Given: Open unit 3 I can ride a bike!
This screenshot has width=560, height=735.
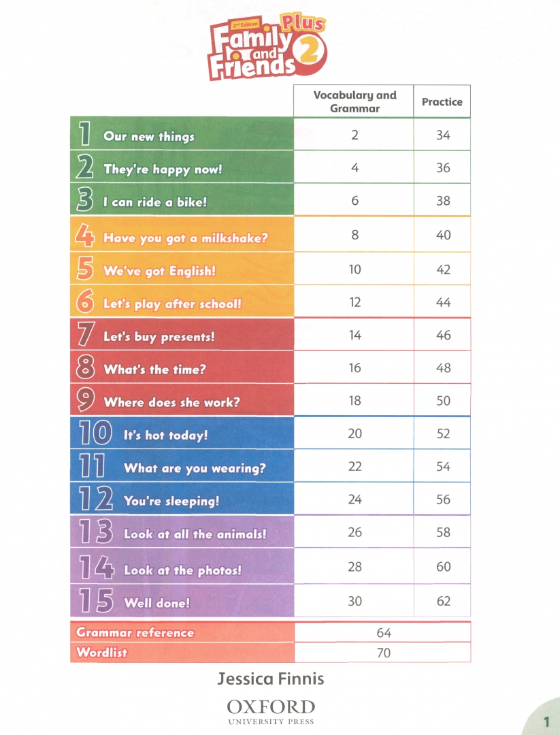Looking at the screenshot, I should point(182,199).
